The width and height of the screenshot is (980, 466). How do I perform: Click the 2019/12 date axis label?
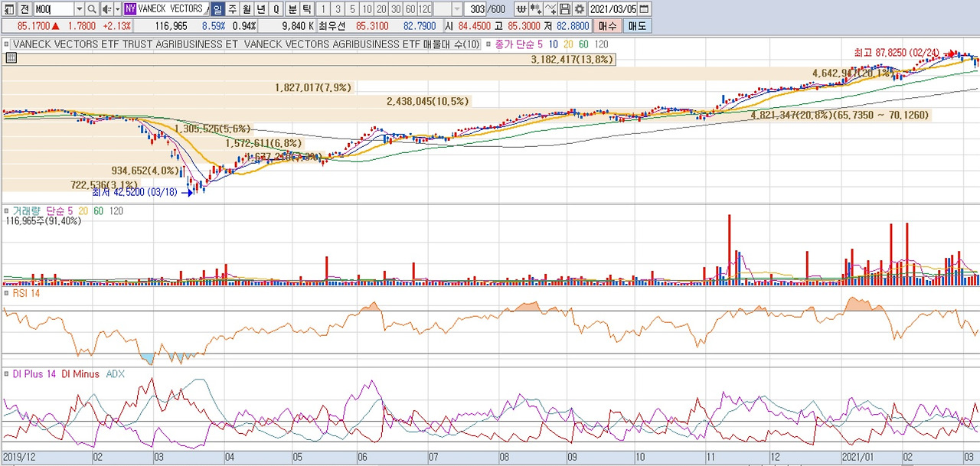(x=19, y=458)
